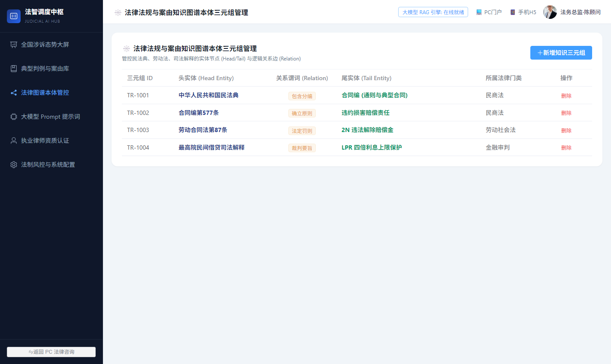Click tail entity 2N 违法解除赔偿金
The width and height of the screenshot is (611, 364).
pos(367,130)
